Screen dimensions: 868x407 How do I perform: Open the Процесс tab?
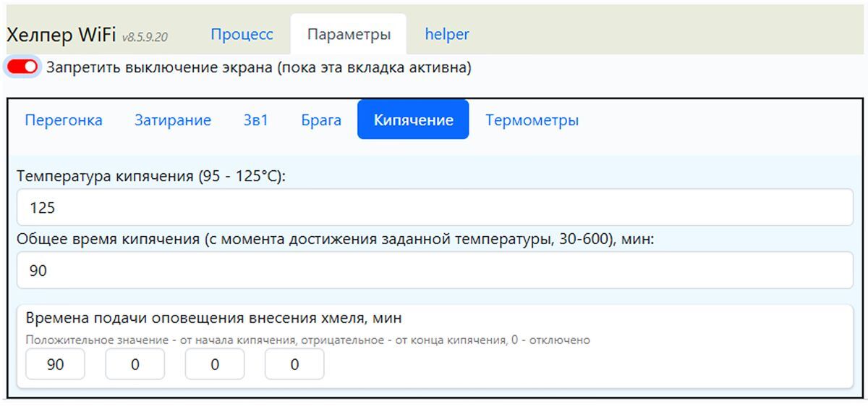[242, 34]
